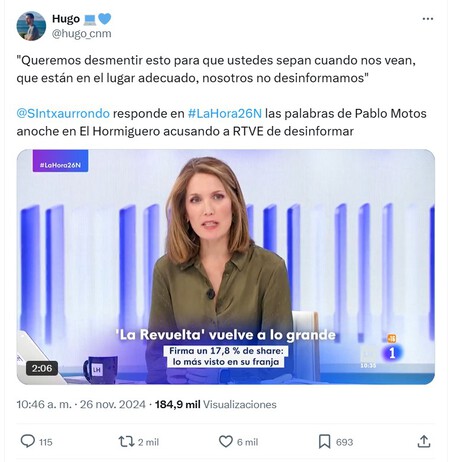
Task: Click the share upload icon
Action: (424, 442)
